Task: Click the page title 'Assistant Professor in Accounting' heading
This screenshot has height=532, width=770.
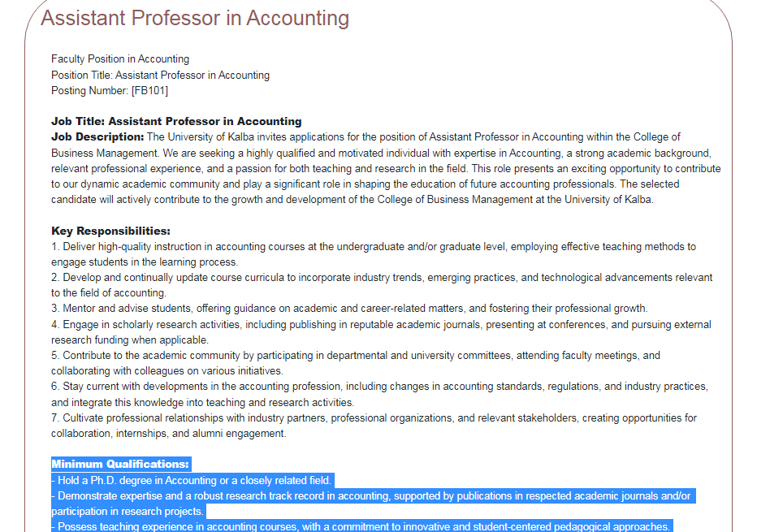Action: 195,18
